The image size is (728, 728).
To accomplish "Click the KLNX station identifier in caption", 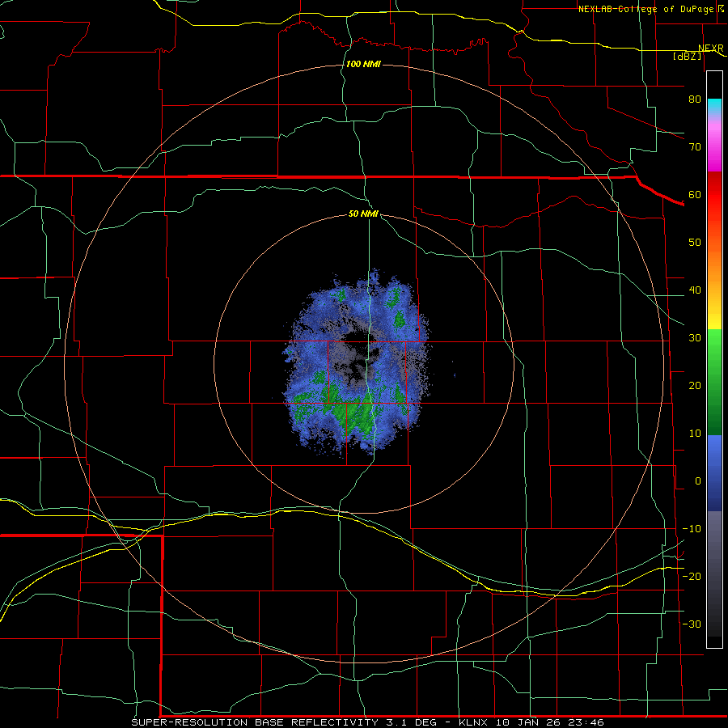I will pos(475,722).
